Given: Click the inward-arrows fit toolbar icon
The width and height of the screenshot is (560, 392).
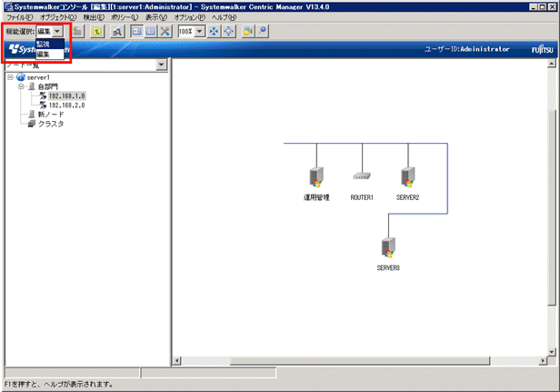Looking at the screenshot, I should click(214, 32).
